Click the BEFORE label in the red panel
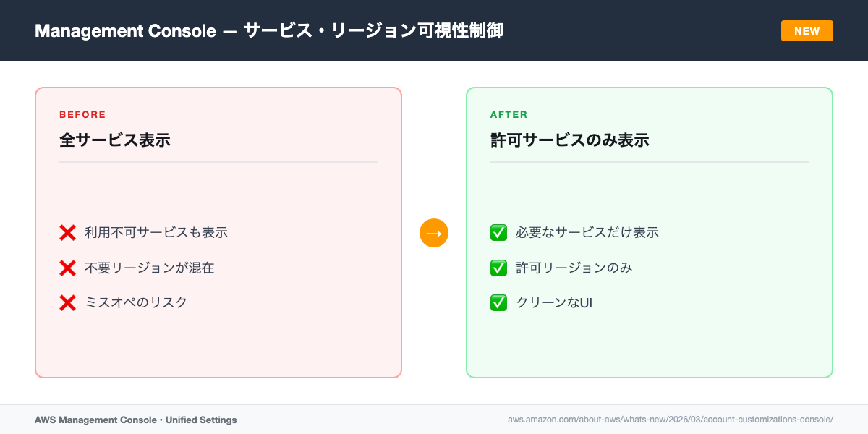The width and height of the screenshot is (868, 434). tap(82, 114)
